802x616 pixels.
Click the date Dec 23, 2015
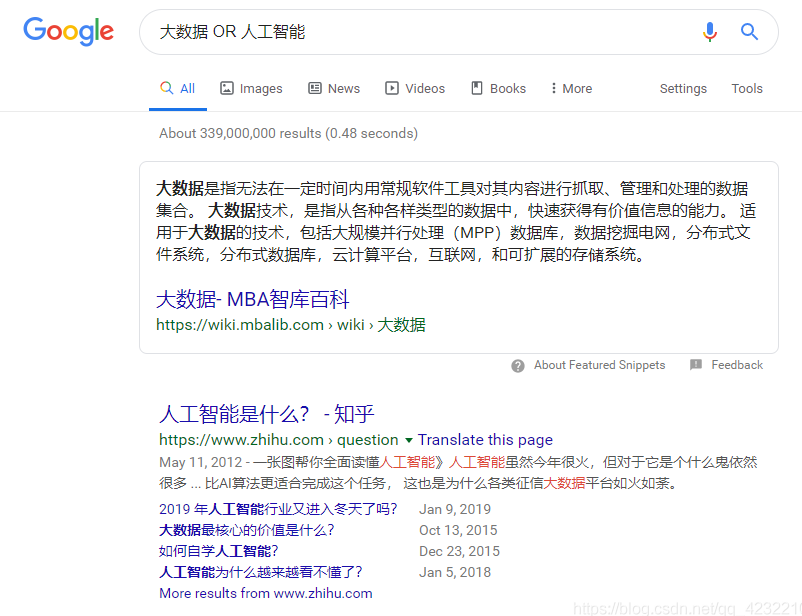[459, 551]
